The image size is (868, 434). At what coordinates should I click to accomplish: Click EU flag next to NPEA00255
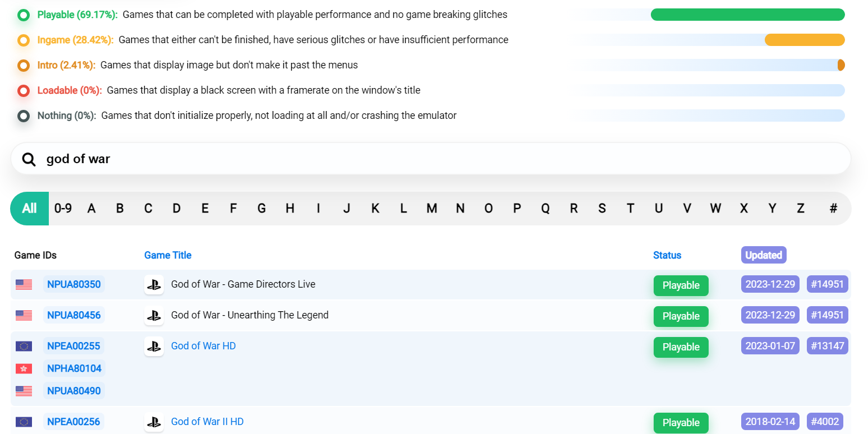(x=24, y=347)
